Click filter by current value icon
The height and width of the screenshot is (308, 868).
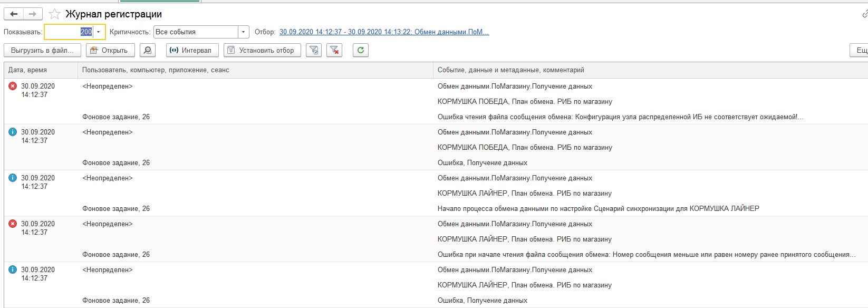tap(314, 50)
